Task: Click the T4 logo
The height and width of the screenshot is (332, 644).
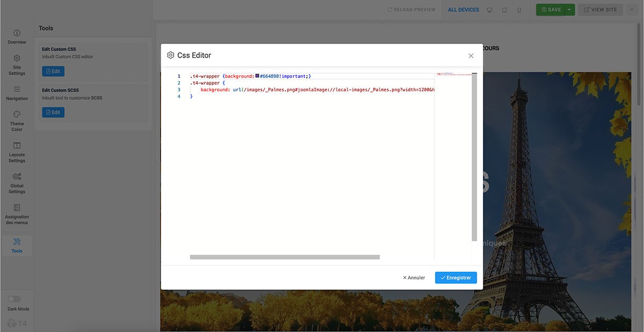Action: (16, 323)
